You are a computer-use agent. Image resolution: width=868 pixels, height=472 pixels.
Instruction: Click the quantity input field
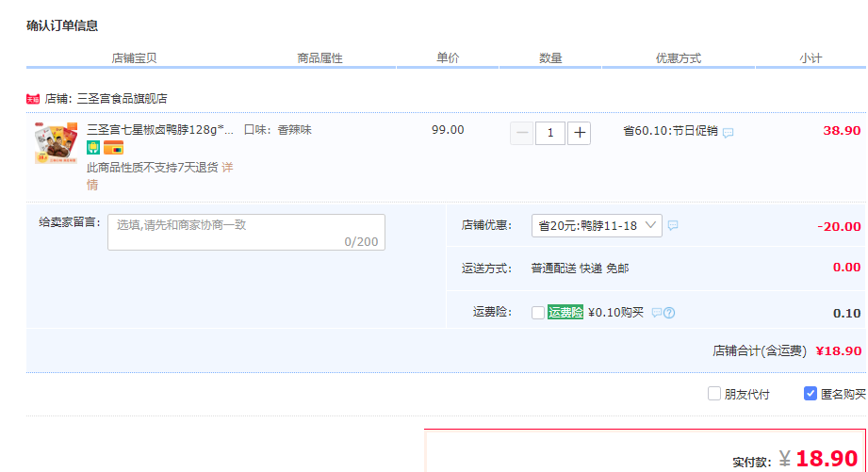pos(550,133)
